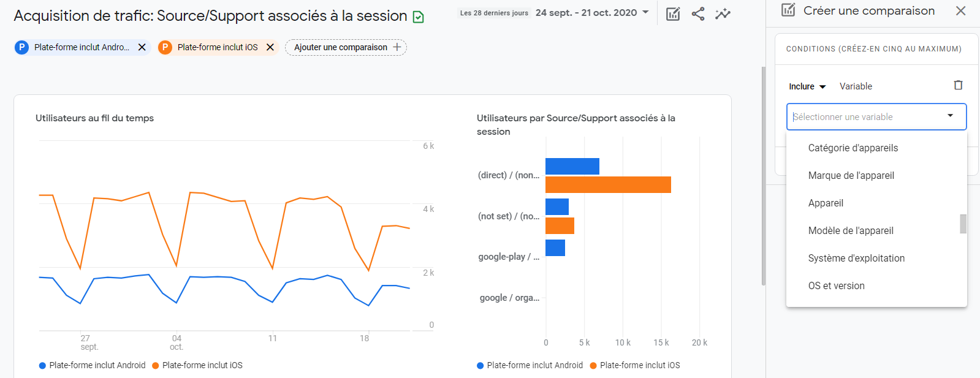
Task: Close the Créer une comparaison panel
Action: (961, 11)
